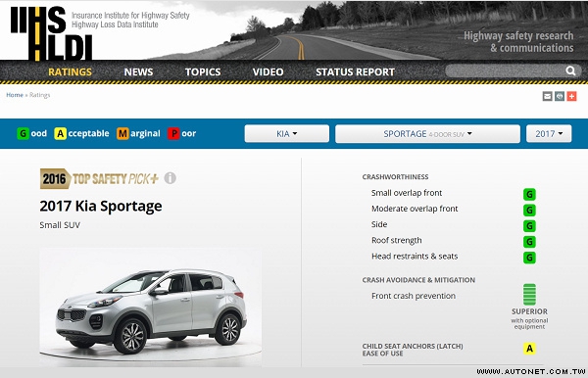
Task: Open the TOPICS menu
Action: (x=203, y=71)
